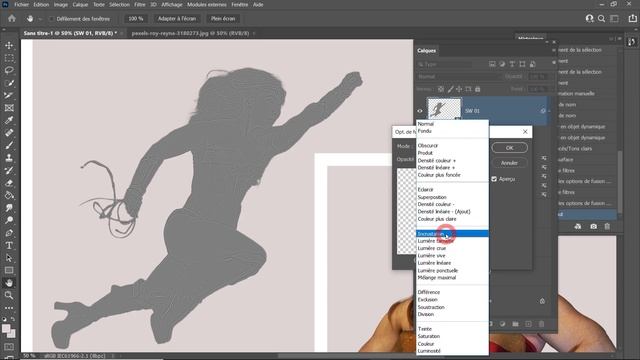
Task: Select the Zoom tool in toolbox
Action: (x=9, y=295)
